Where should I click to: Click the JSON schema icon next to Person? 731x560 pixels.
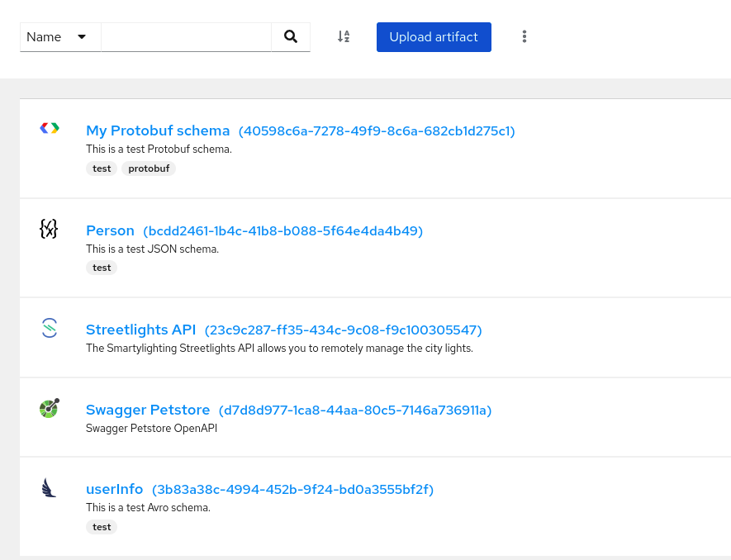pyautogui.click(x=49, y=229)
